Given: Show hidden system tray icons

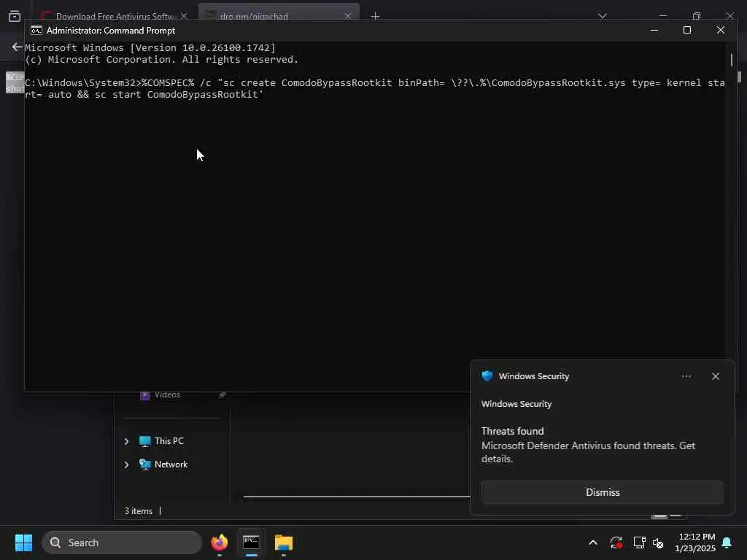Looking at the screenshot, I should (x=592, y=542).
